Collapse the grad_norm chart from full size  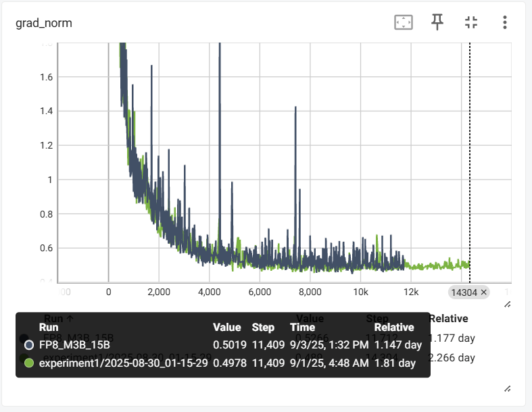click(471, 22)
